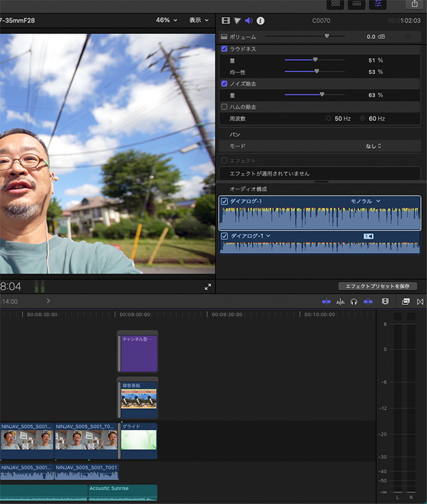Click the audio meter panel
The height and width of the screenshot is (504, 427).
(x=402, y=406)
